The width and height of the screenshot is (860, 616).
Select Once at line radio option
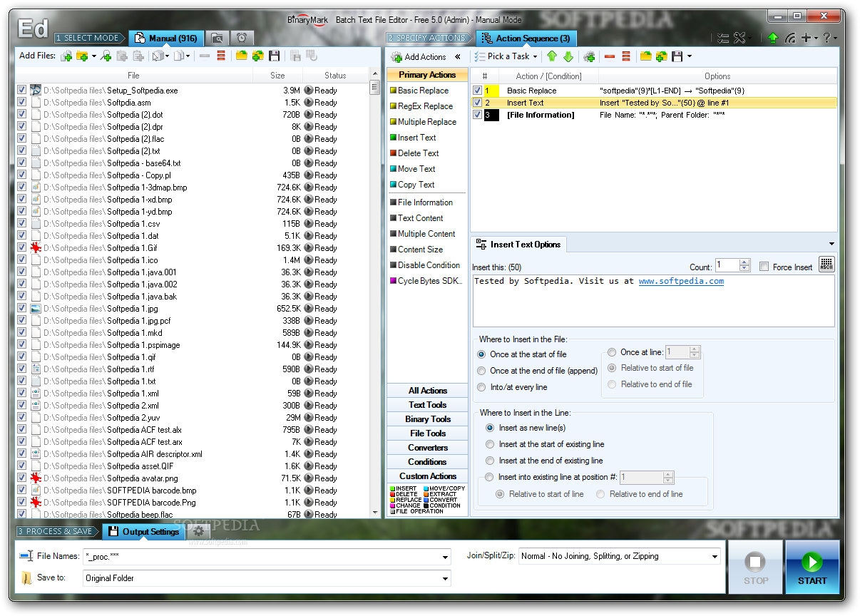tap(613, 352)
